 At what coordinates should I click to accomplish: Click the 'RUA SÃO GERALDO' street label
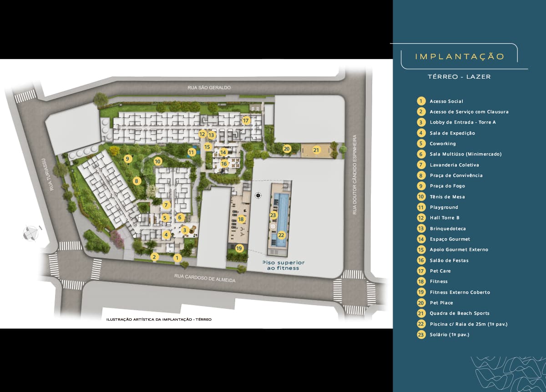209,87
